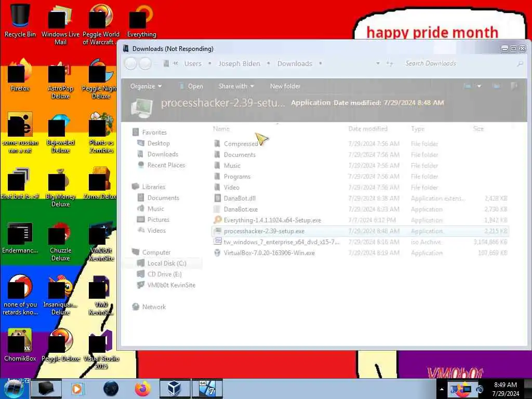
Task: Show hidden system tray icons
Action: point(442,389)
